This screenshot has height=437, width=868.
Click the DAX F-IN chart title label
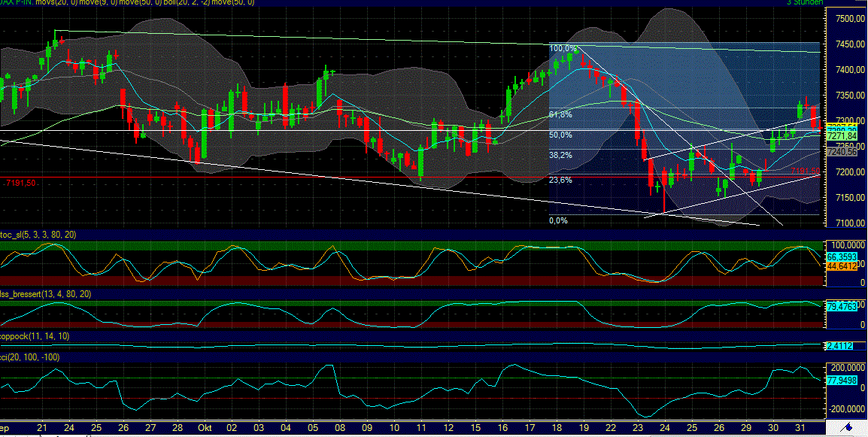15,3
